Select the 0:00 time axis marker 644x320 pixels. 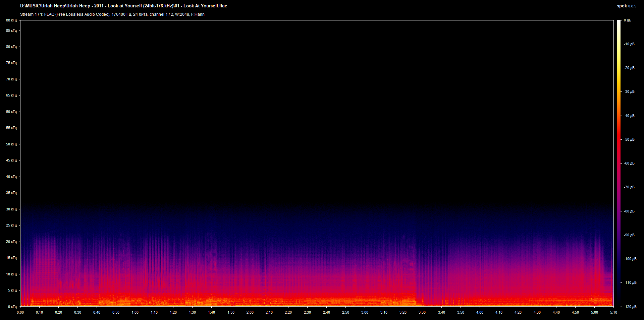click(20, 312)
